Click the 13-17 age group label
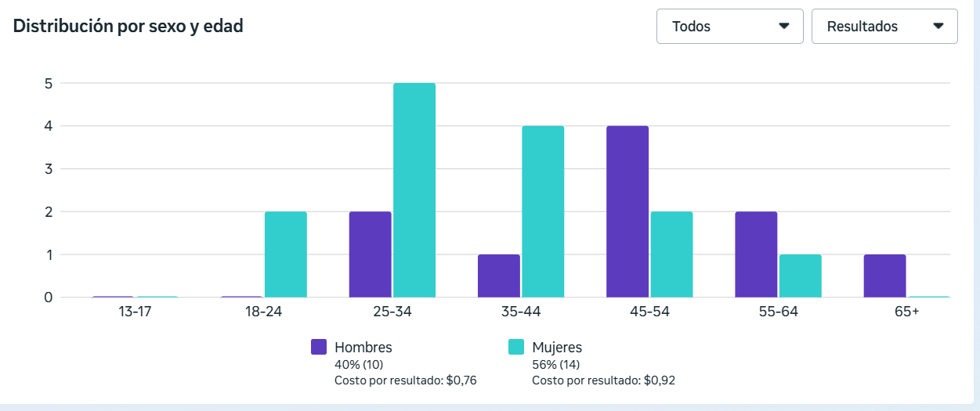This screenshot has width=980, height=411. tap(135, 312)
